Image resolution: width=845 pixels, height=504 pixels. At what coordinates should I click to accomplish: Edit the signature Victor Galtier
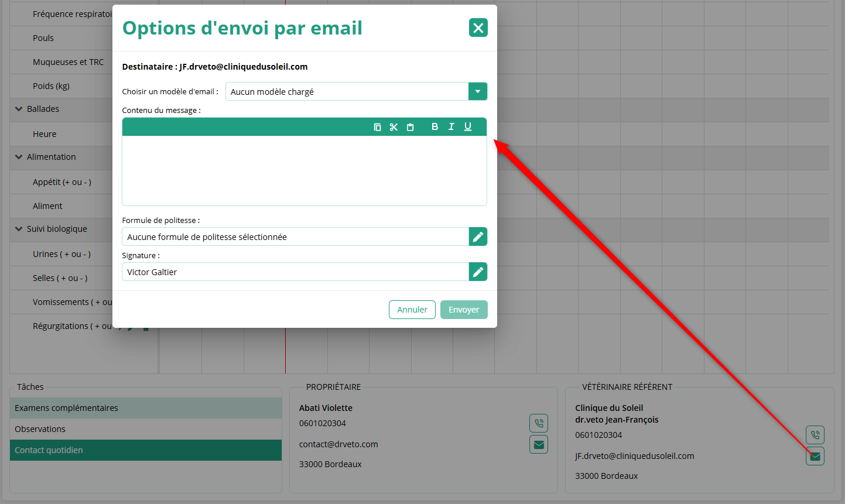click(478, 272)
